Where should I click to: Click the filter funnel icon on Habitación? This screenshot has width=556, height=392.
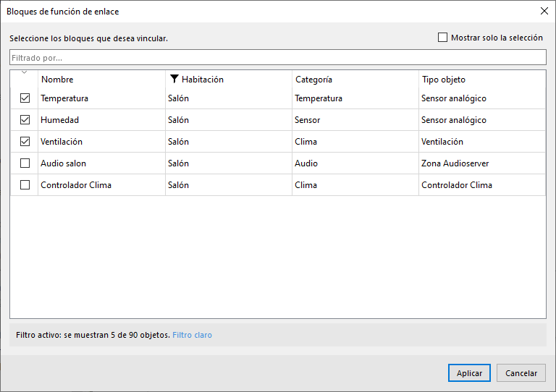(174, 80)
